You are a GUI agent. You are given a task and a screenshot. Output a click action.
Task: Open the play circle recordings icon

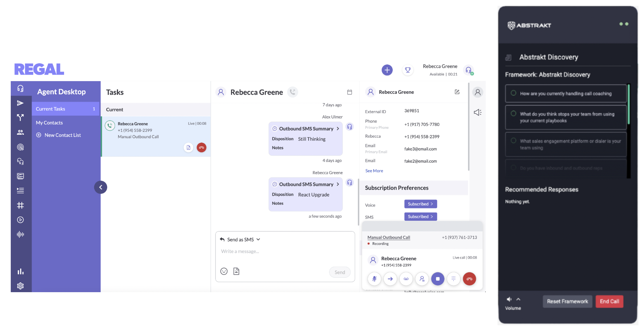click(x=20, y=220)
